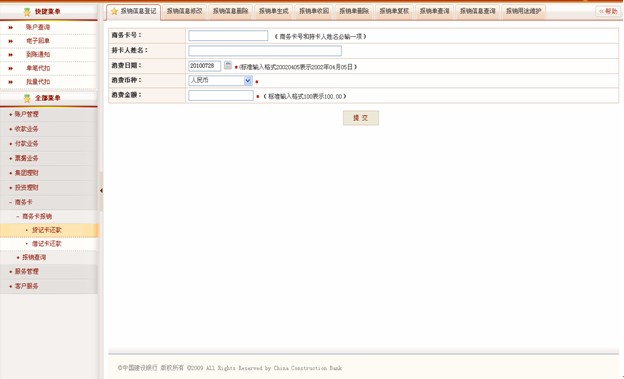Click the arrow icon beside 账户查询
The image size is (624, 379).
[11, 27]
